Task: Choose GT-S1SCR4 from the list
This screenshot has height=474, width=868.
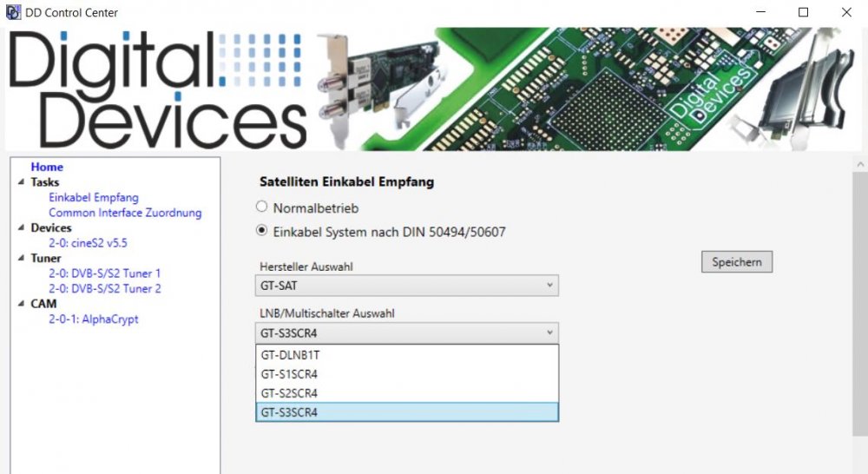Action: (407, 374)
